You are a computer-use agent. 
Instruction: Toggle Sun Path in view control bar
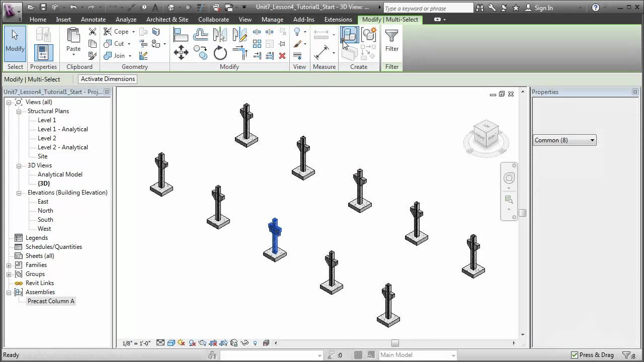[x=181, y=343]
